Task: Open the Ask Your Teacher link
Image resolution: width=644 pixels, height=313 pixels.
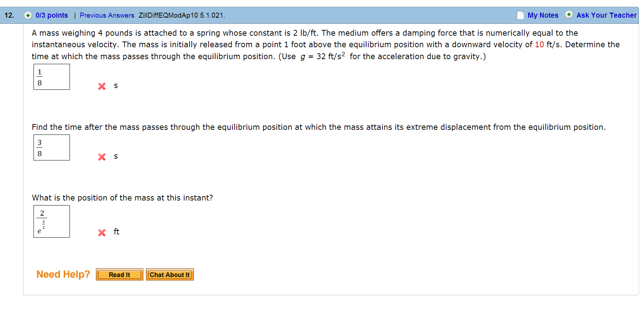Action: 606,15
